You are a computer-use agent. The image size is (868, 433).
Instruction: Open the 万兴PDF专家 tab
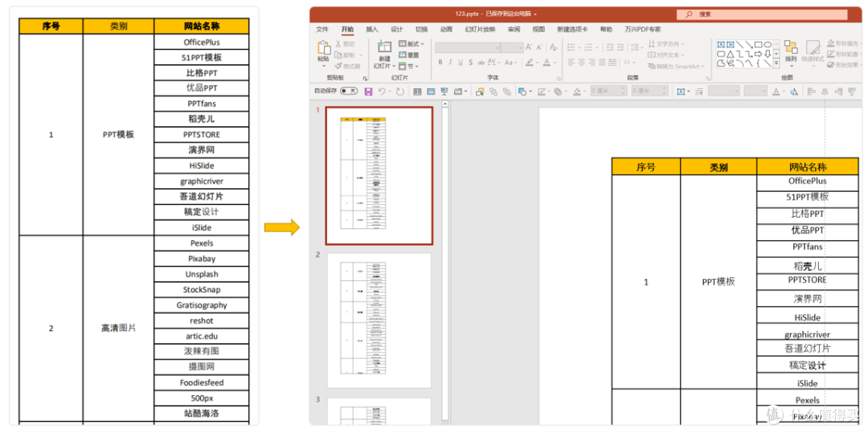(x=643, y=29)
